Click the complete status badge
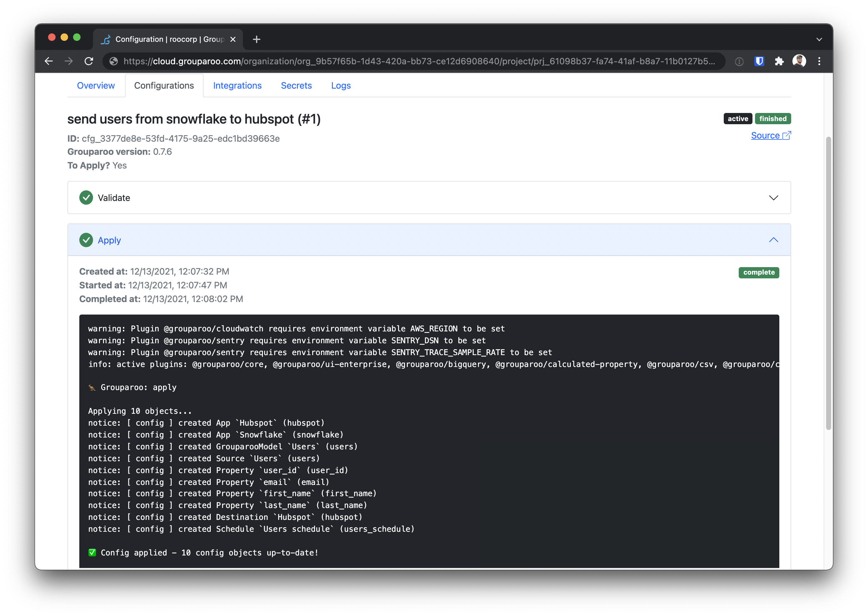 tap(759, 272)
